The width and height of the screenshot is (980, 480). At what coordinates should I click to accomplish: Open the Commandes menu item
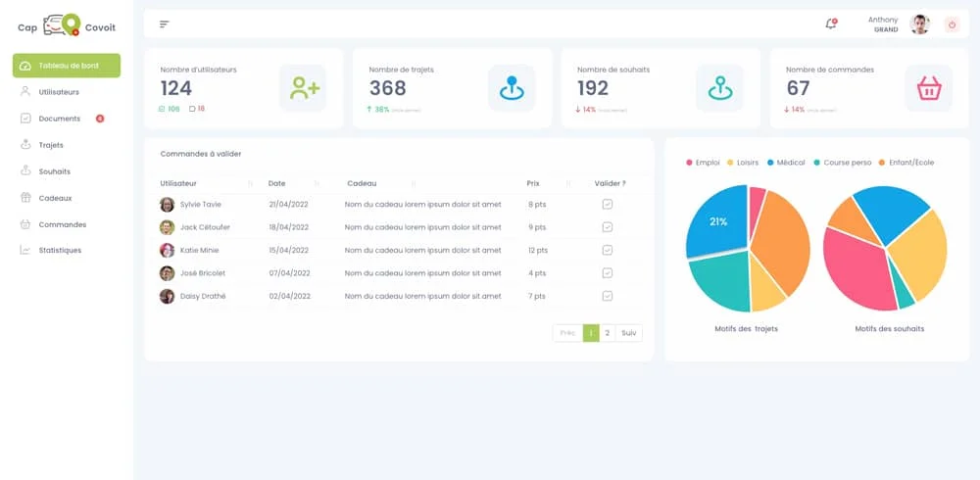[x=63, y=224]
